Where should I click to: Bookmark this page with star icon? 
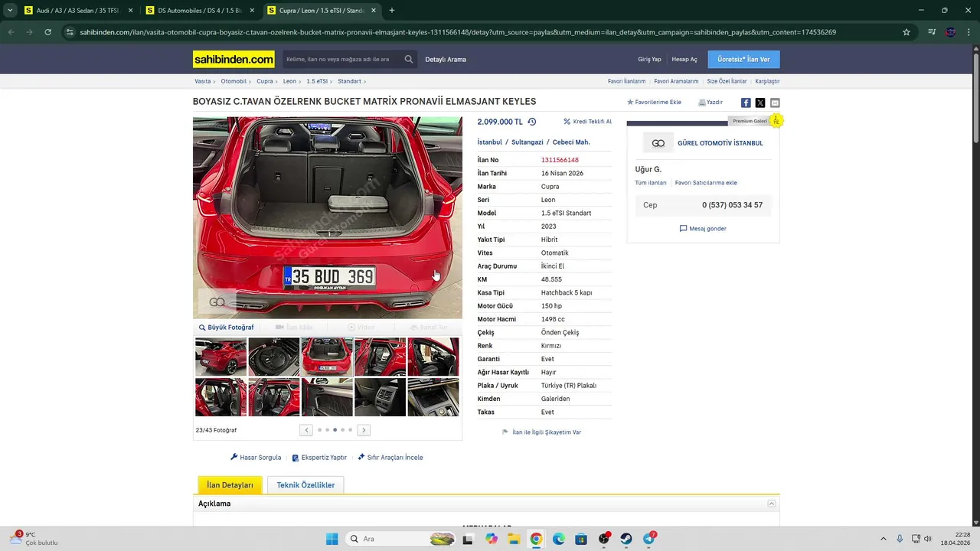pyautogui.click(x=906, y=32)
